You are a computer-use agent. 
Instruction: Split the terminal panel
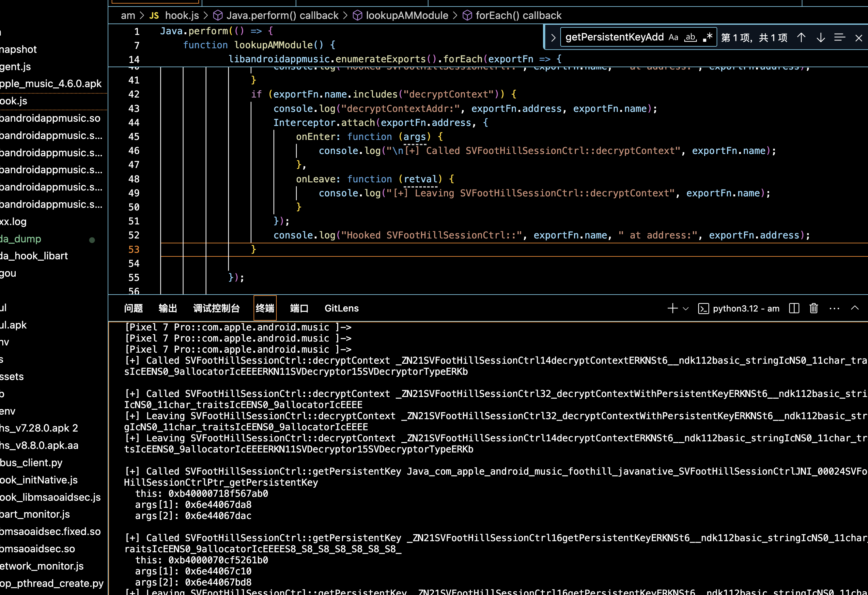(x=794, y=308)
